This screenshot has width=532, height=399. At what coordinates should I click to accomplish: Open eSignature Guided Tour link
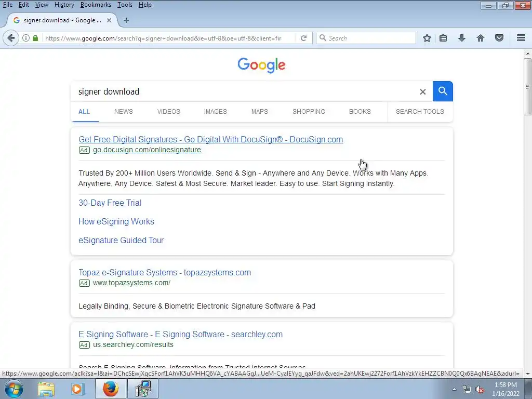click(x=121, y=240)
